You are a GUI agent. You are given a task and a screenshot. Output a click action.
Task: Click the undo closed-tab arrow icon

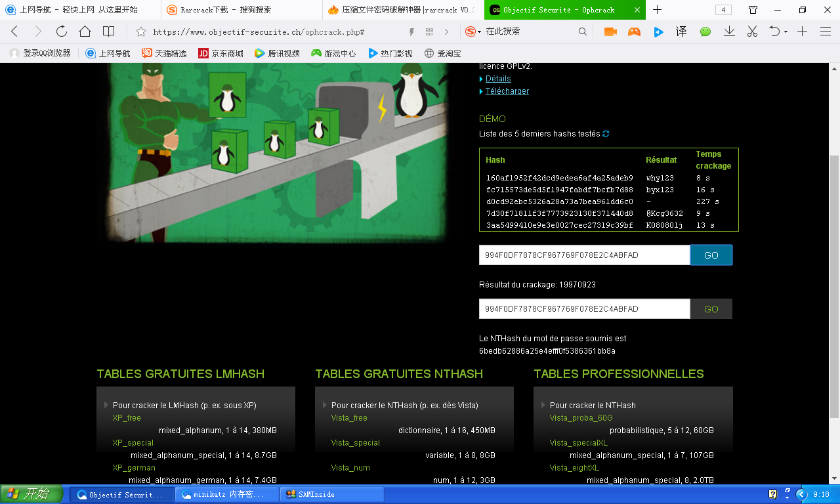774,31
